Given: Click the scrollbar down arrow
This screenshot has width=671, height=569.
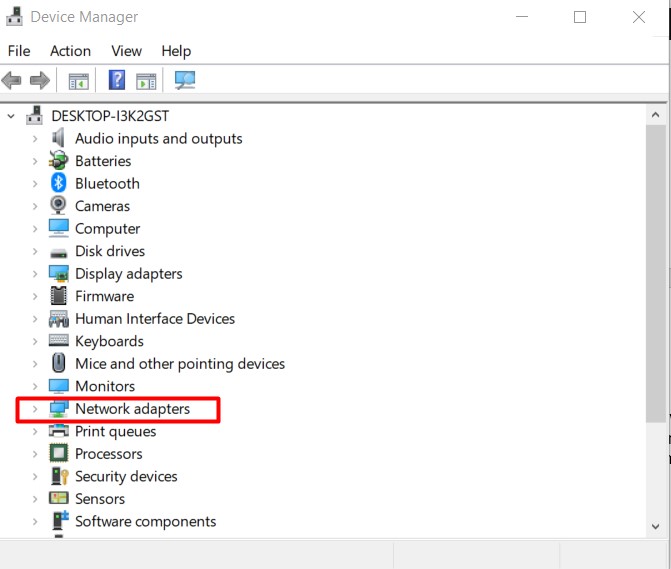Looking at the screenshot, I should click(656, 525).
